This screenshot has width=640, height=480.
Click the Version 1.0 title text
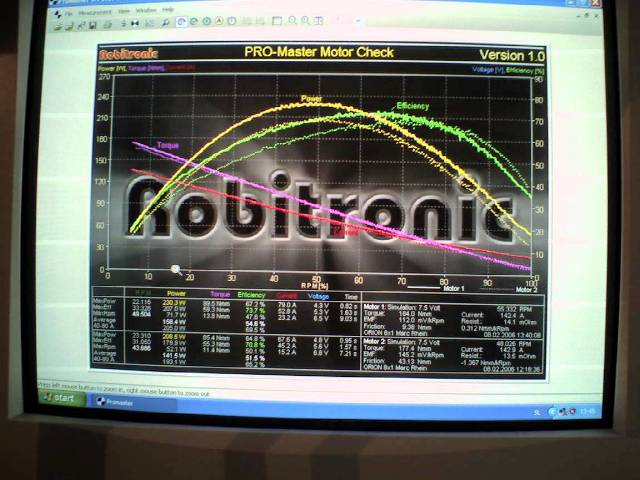point(512,55)
